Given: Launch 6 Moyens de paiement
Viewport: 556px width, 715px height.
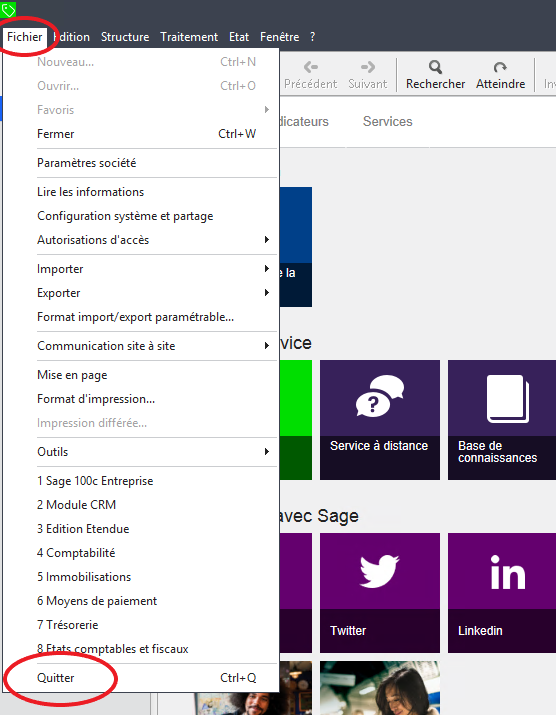Looking at the screenshot, I should (x=141, y=601).
